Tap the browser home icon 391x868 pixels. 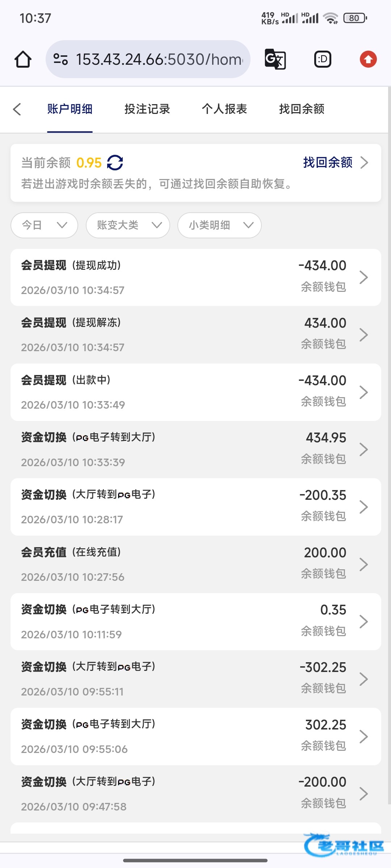23,59
